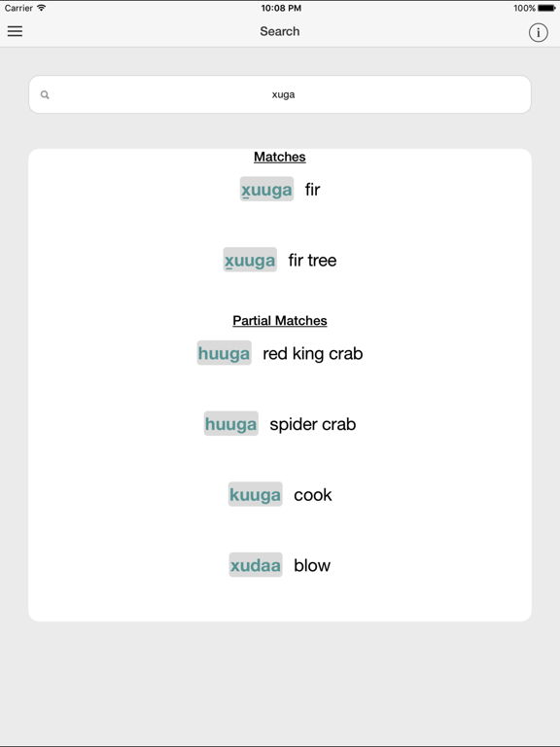The image size is (560, 747).
Task: Click the Matches heading
Action: pos(280,157)
